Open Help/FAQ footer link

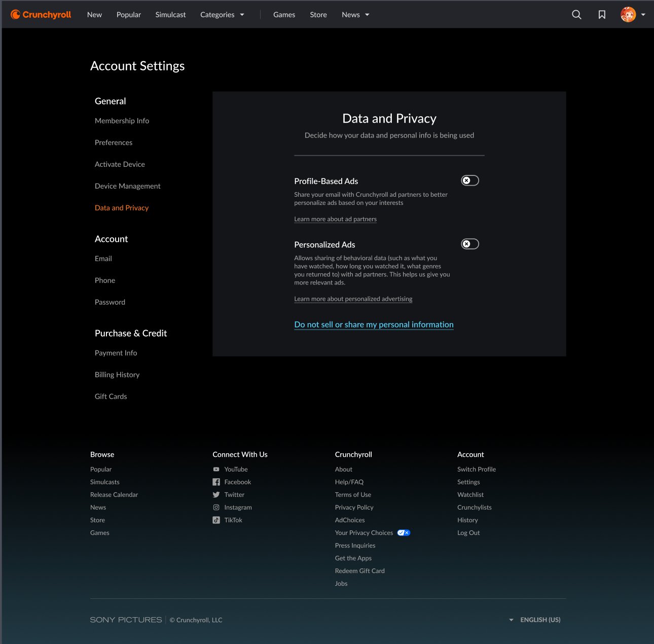click(349, 482)
